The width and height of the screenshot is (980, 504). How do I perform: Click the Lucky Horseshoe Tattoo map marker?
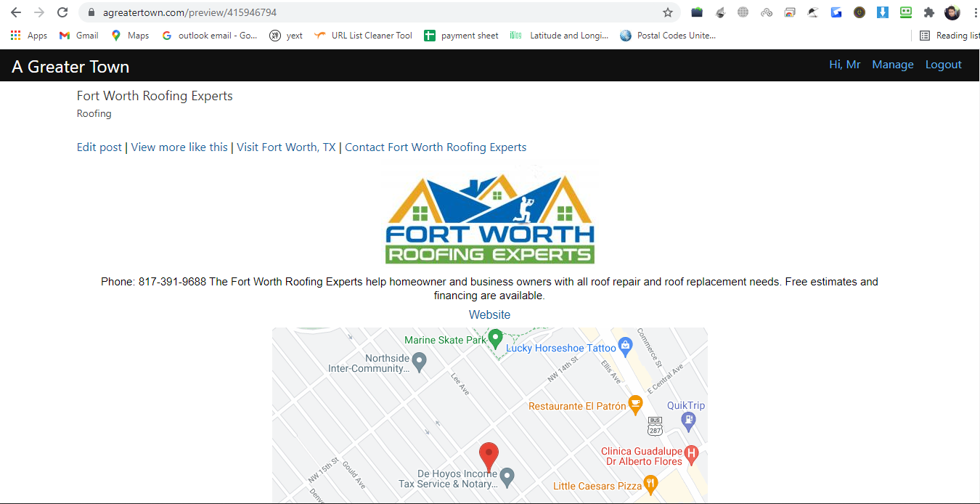624,345
